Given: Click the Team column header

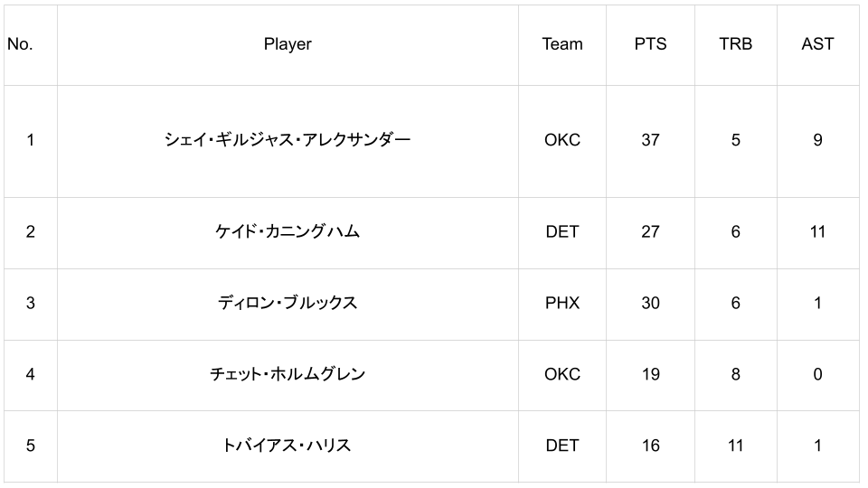Looking at the screenshot, I should click(561, 44).
